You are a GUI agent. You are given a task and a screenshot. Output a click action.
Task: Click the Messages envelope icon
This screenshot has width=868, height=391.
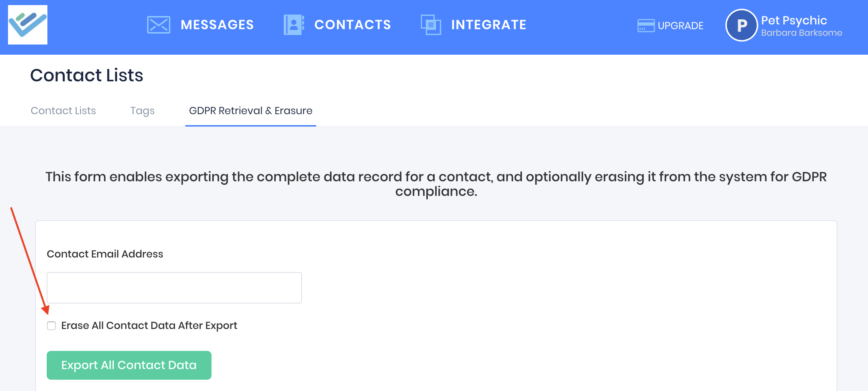tap(158, 25)
